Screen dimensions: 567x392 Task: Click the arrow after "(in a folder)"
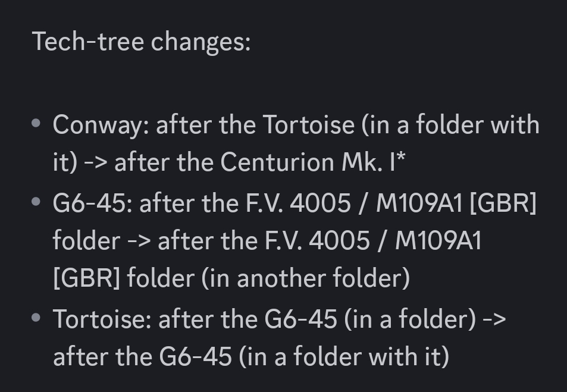click(x=494, y=319)
